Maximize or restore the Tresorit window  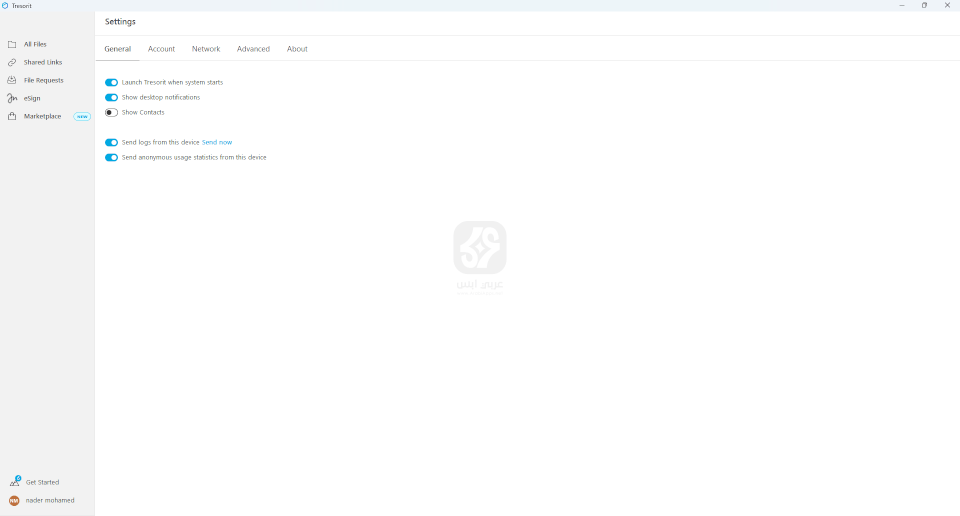924,5
